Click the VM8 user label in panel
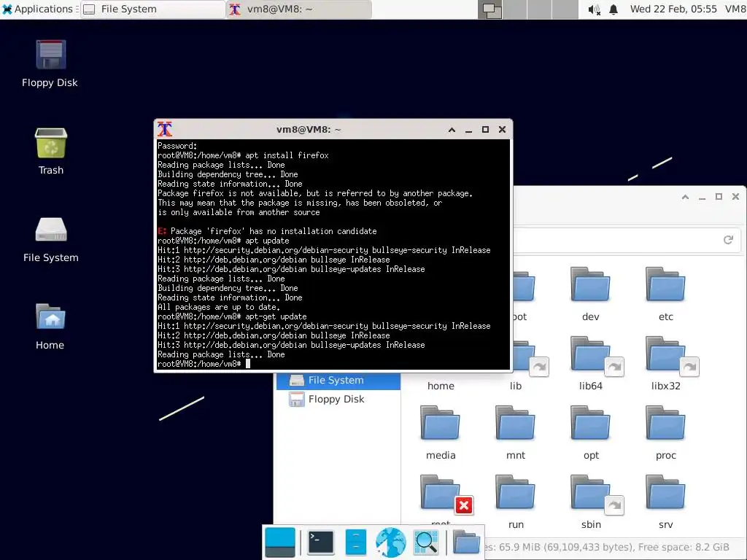747x560 pixels. (x=735, y=9)
